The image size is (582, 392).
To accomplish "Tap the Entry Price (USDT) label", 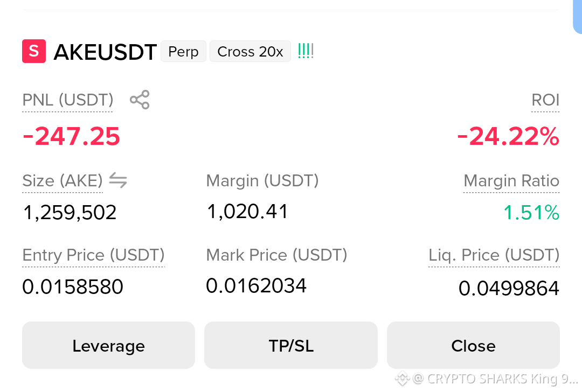I will point(94,256).
